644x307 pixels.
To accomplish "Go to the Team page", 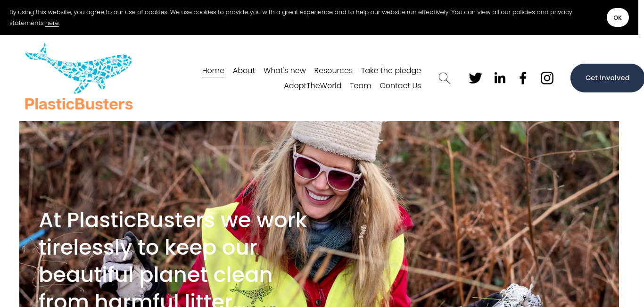I will coord(361,86).
